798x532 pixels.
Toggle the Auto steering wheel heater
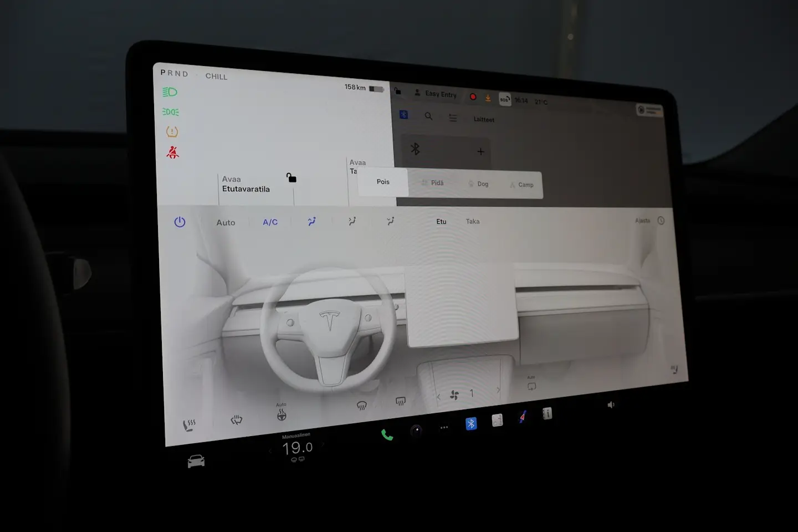coord(282,413)
